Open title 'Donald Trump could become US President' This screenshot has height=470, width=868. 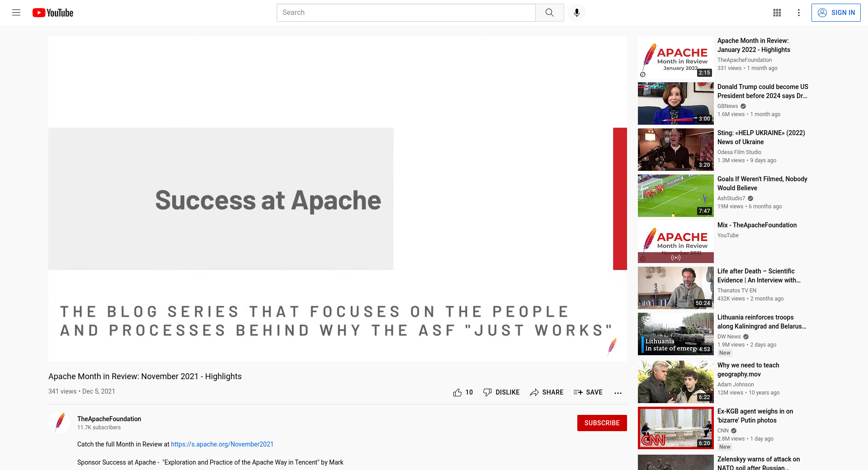coord(763,91)
